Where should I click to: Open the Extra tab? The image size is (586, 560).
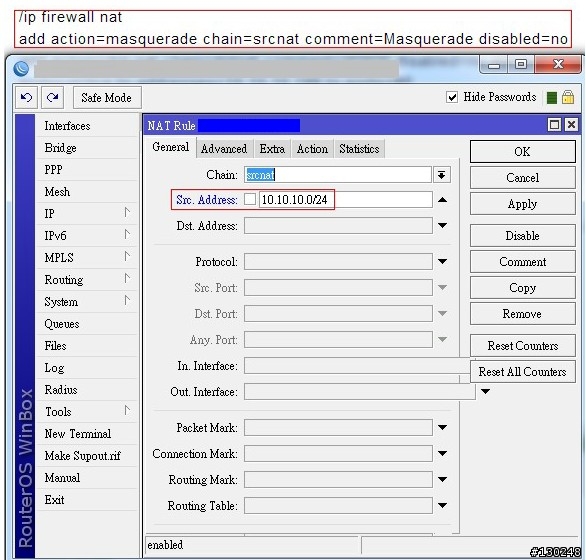click(x=272, y=149)
